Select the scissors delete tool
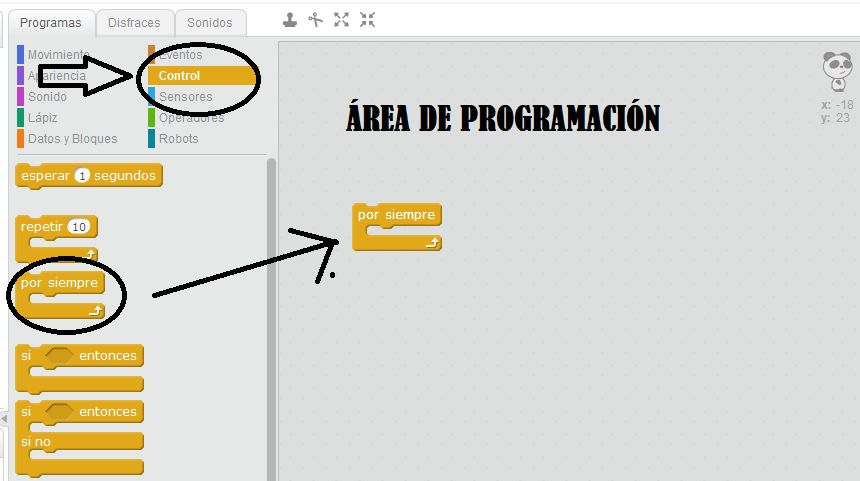This screenshot has width=860, height=481. coord(316,19)
